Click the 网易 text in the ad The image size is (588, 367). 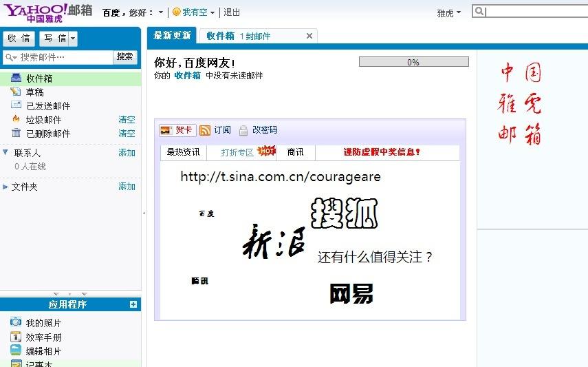click(x=351, y=294)
